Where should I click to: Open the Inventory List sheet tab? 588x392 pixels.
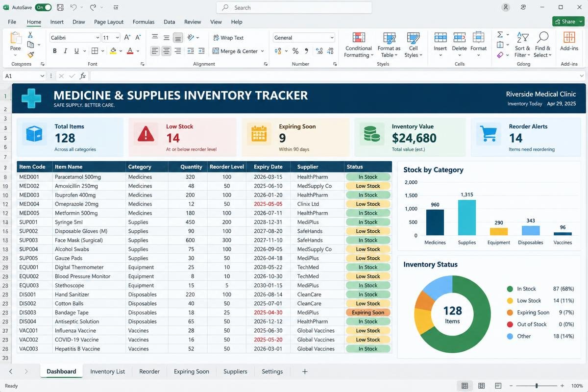[108, 371]
